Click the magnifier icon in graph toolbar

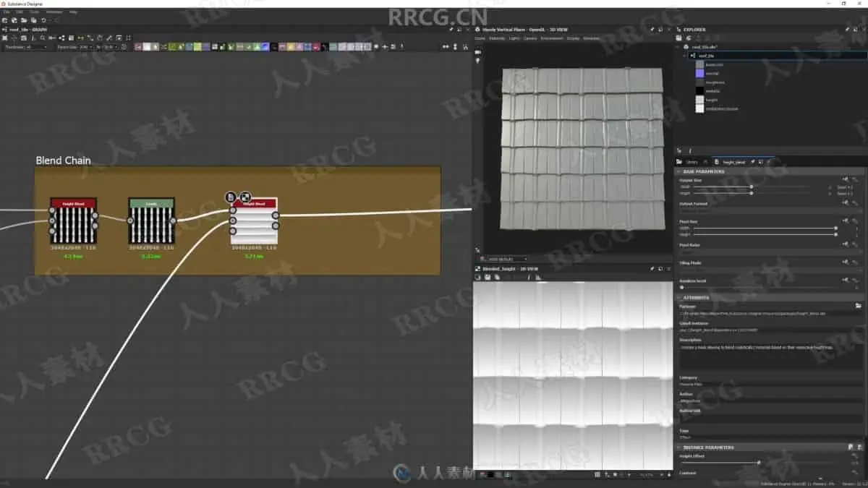coord(43,38)
